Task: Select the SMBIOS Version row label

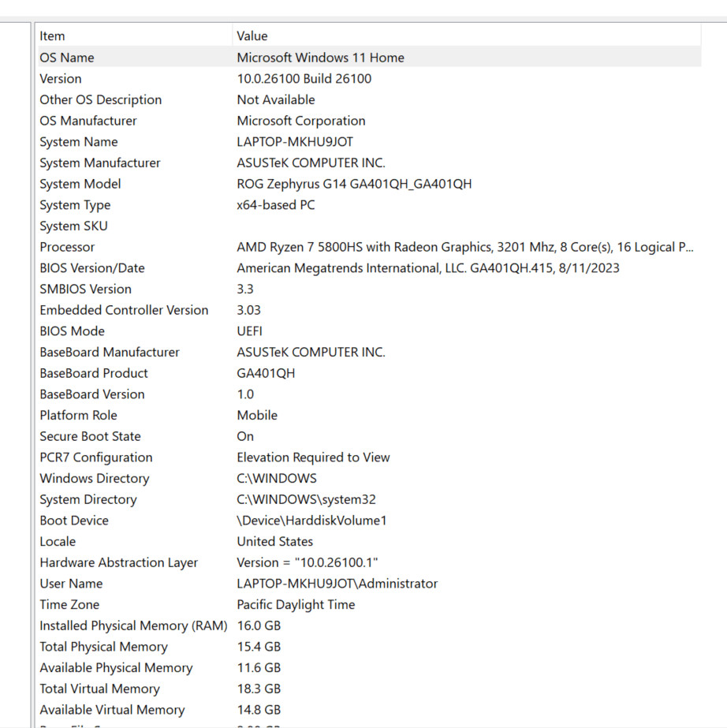Action: (85, 289)
